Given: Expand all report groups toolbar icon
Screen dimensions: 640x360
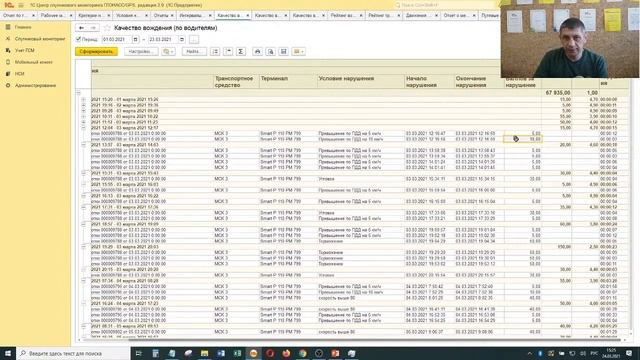Looking at the screenshot, I should pyautogui.click(x=215, y=51).
